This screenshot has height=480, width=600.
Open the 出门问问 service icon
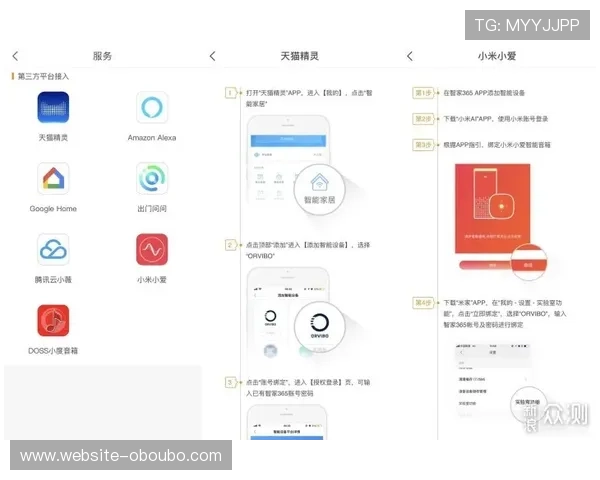tap(152, 178)
